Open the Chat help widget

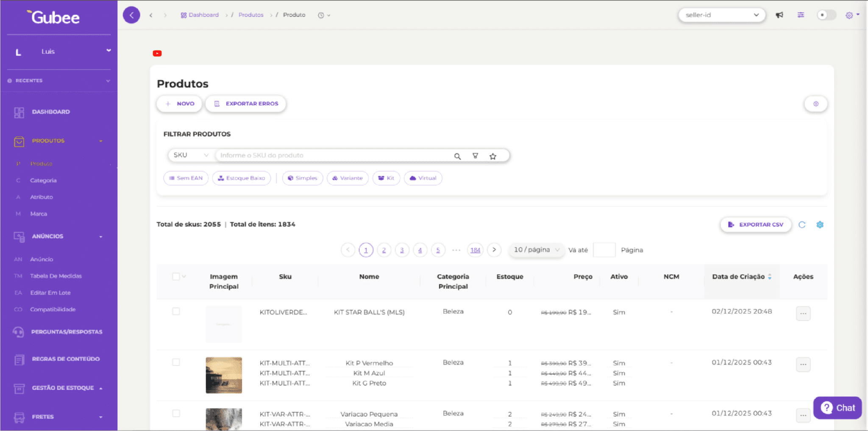click(x=837, y=408)
